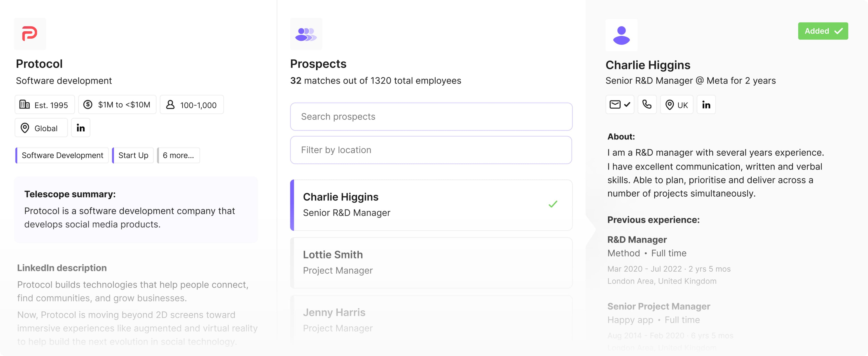The width and height of the screenshot is (868, 356).
Task: Click the Prospects people icon
Action: pyautogui.click(x=306, y=34)
